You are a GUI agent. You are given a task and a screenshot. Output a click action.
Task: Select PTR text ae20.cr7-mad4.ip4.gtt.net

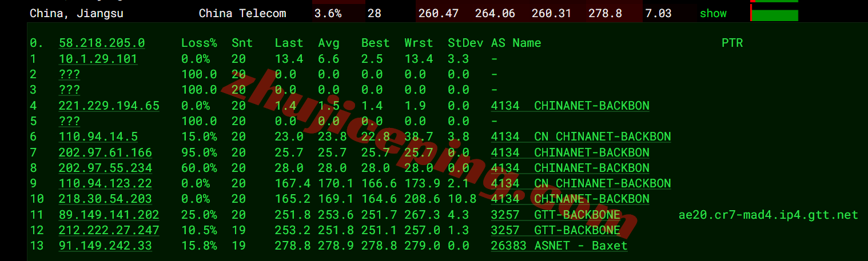click(x=768, y=215)
